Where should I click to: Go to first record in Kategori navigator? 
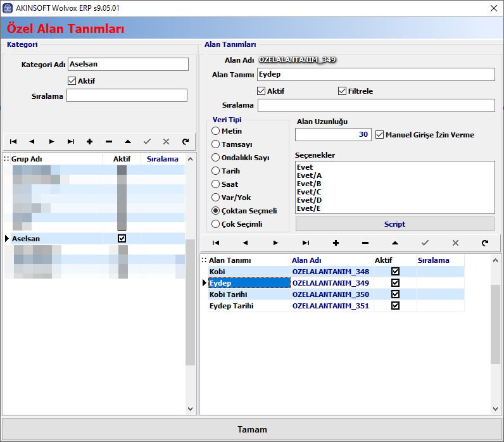(13, 142)
